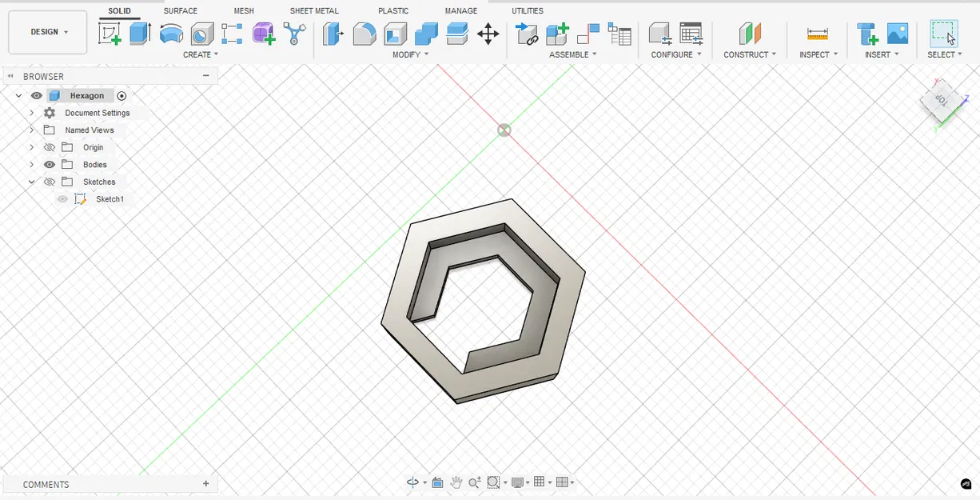Expand the Document Settings node

pos(31,113)
